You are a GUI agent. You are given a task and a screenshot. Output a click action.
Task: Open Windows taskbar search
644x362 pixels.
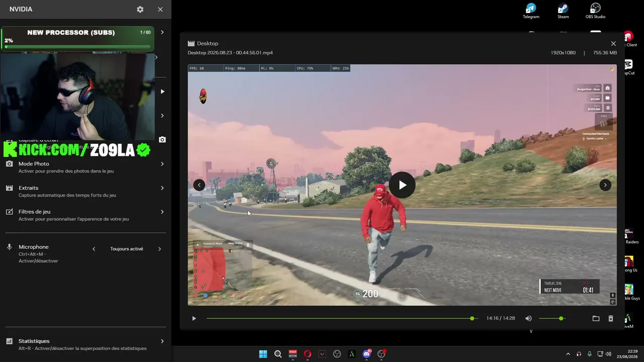pos(278,354)
